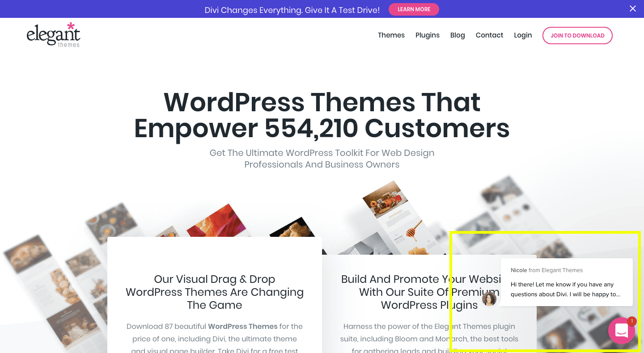Click the "WordPress Themes That Empower" headline
The width and height of the screenshot is (644, 353).
coord(322,115)
